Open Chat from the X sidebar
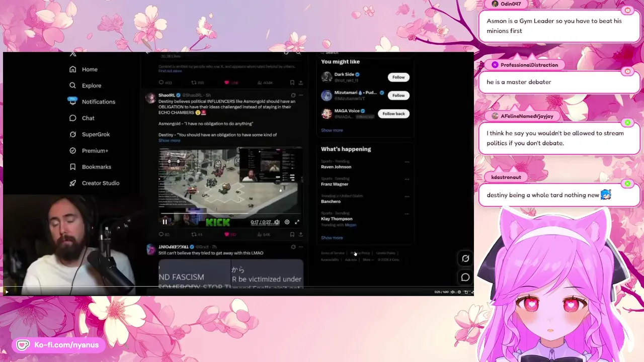The image size is (644, 362). pos(82,118)
